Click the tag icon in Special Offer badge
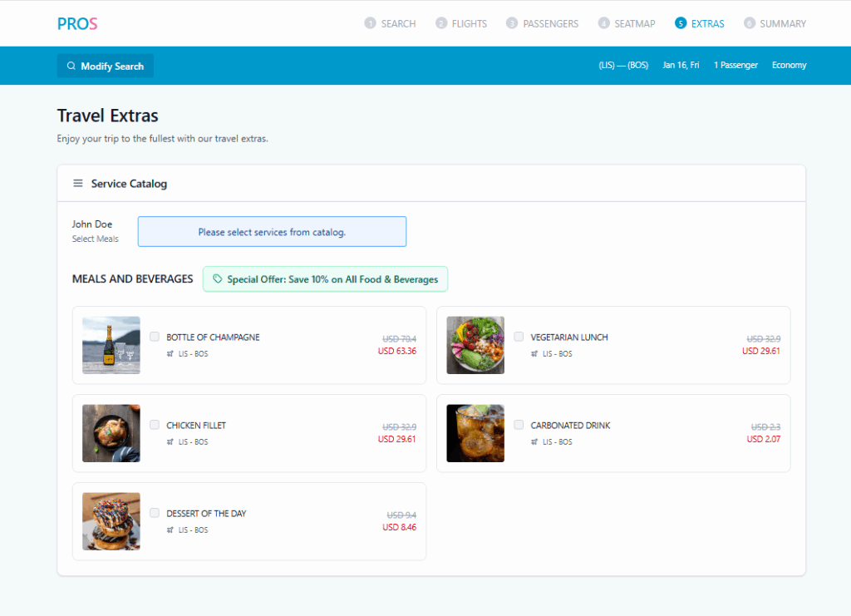The image size is (851, 616). click(218, 279)
